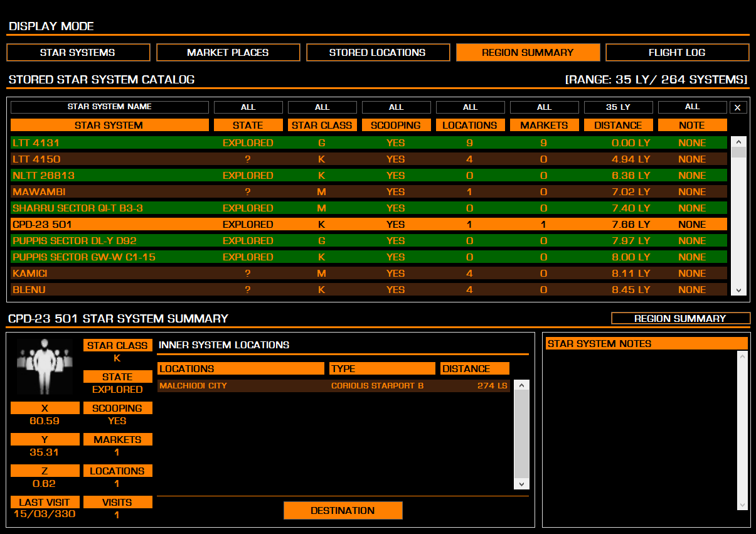756x534 pixels.
Task: Open the Markets filter dropdown
Action: click(544, 107)
